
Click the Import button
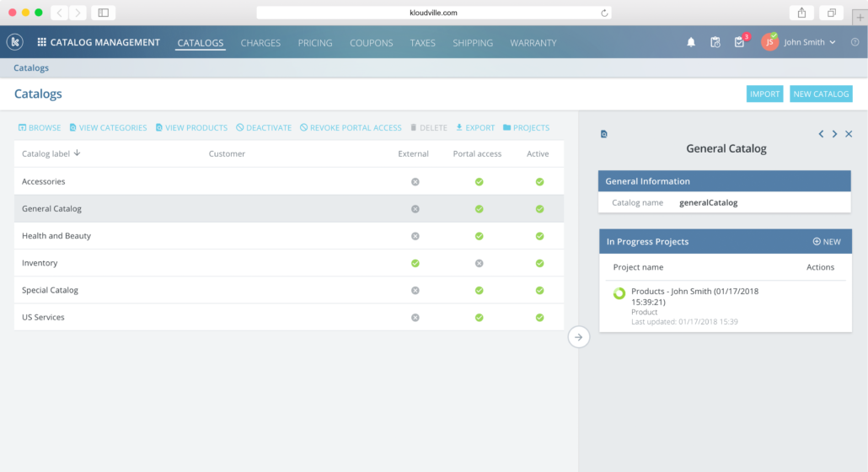764,94
